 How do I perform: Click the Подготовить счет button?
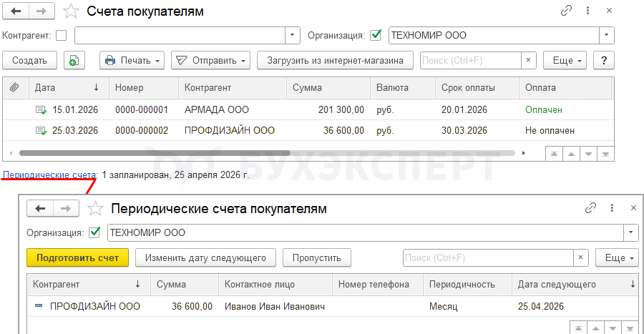[77, 257]
